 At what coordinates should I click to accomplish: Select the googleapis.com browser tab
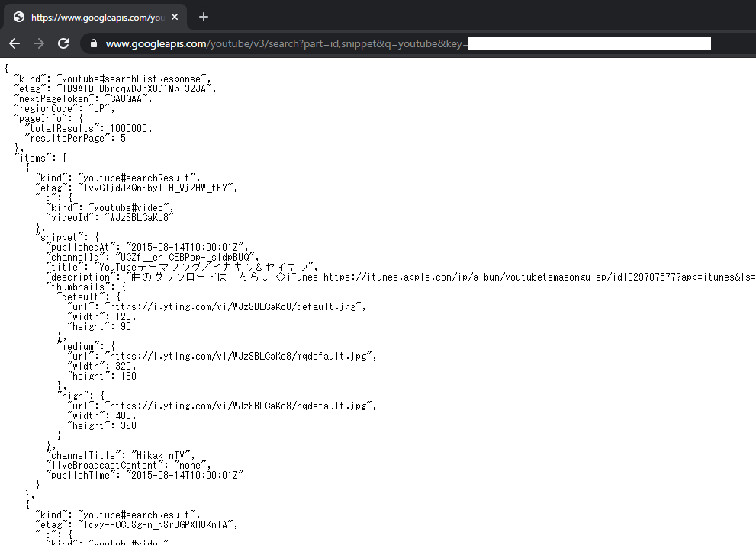(x=96, y=17)
